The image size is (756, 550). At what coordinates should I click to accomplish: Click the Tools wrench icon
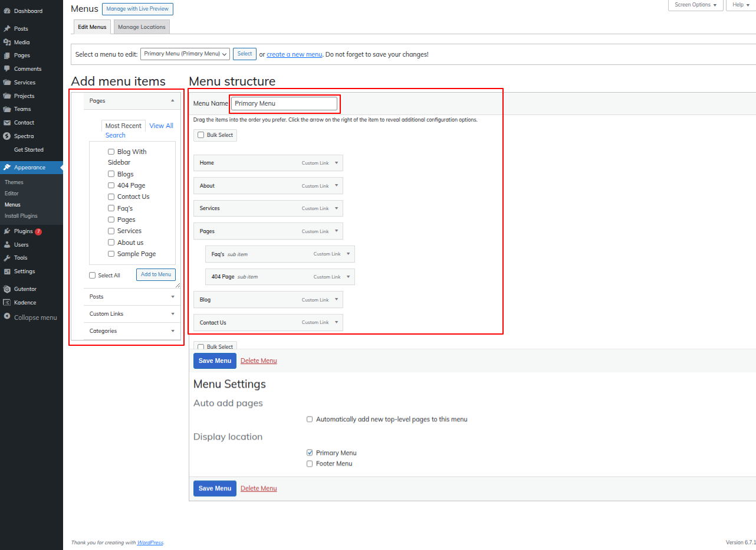[x=7, y=258]
